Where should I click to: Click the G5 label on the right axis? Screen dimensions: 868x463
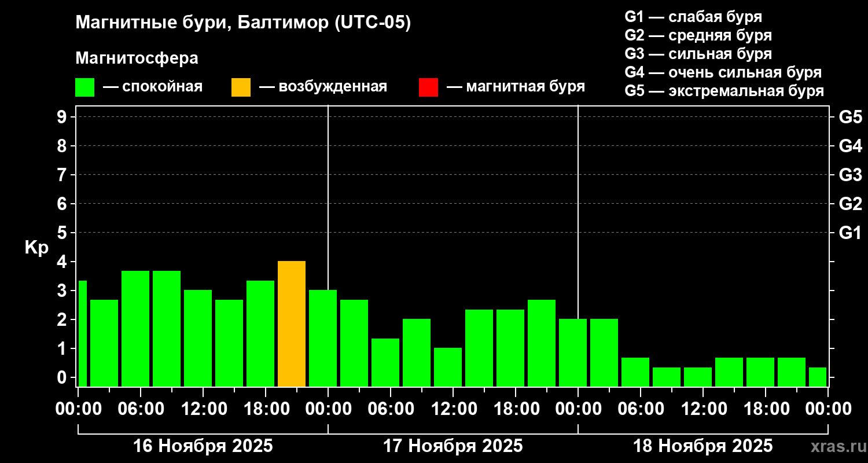click(x=851, y=117)
